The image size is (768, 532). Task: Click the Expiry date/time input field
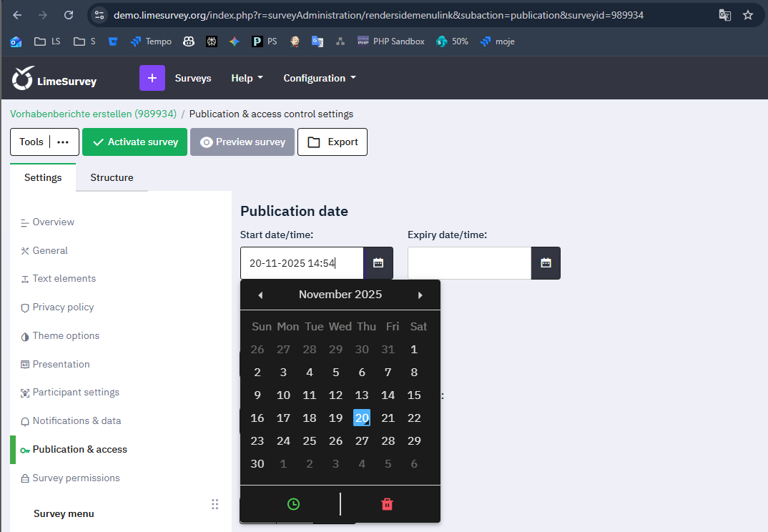click(x=469, y=263)
